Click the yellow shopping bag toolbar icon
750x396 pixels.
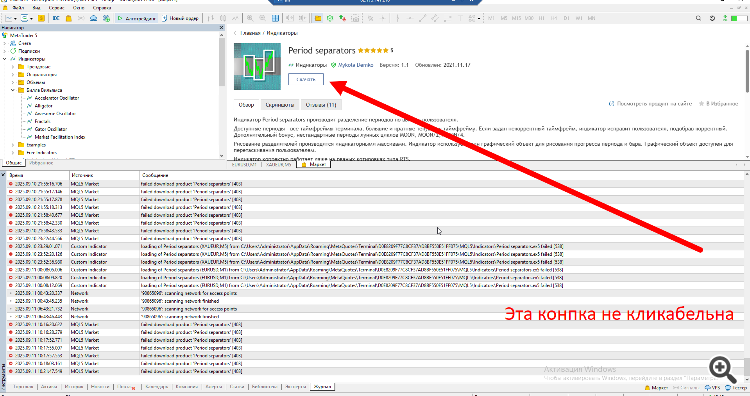pyautogui.click(x=68, y=18)
